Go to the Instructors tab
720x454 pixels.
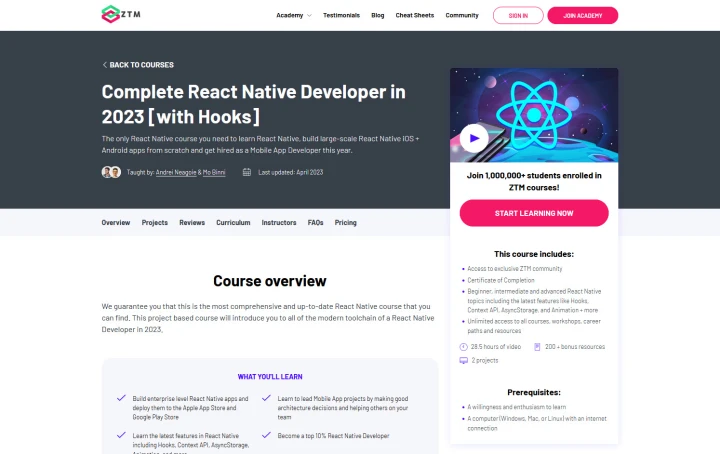pyautogui.click(x=279, y=223)
